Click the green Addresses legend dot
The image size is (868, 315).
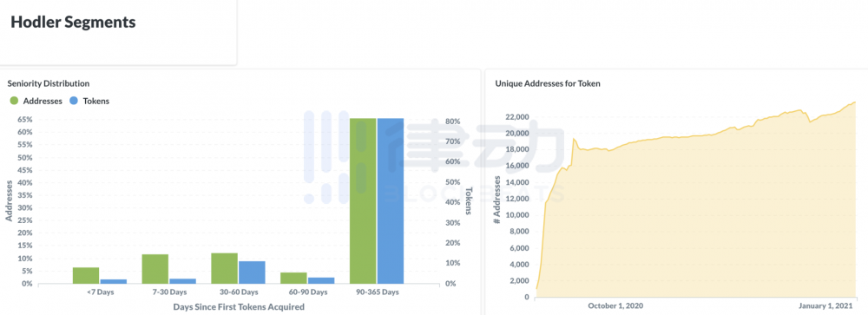pos(15,102)
